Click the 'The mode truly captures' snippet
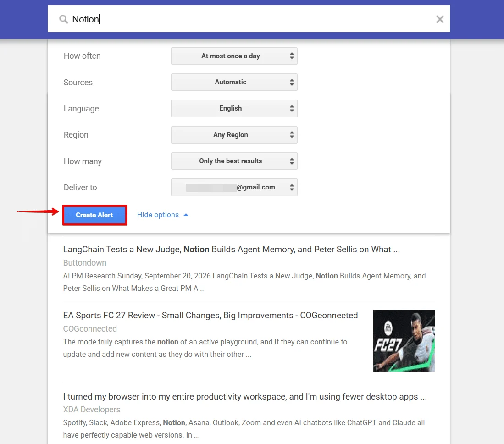Viewport: 504px width, 444px height. (205, 348)
